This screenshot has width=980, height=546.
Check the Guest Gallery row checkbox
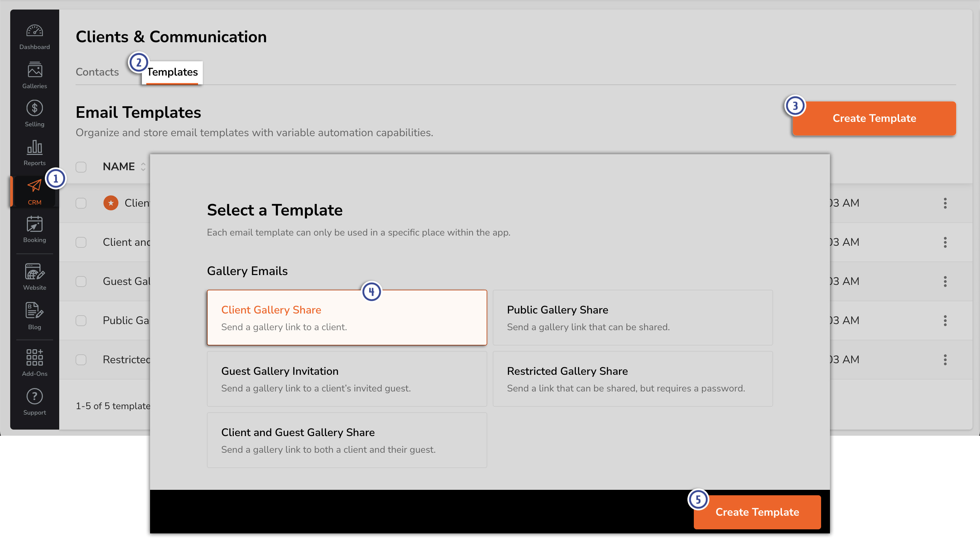click(x=81, y=282)
